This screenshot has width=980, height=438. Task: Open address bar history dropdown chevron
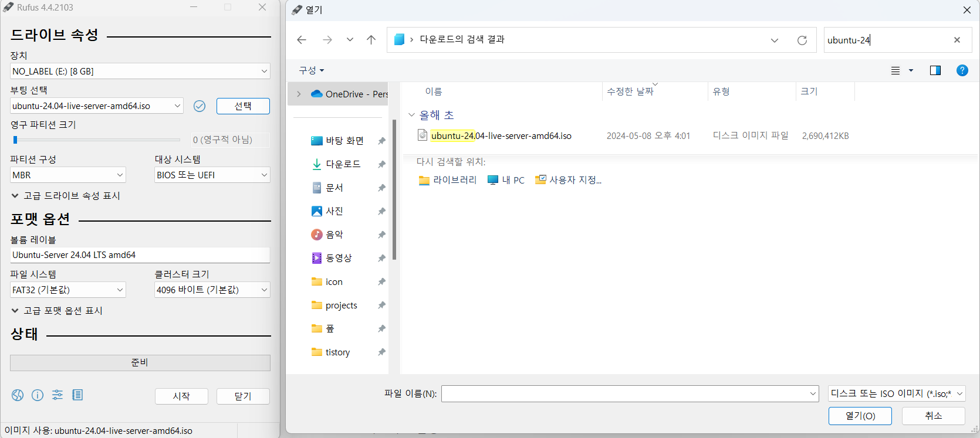[x=775, y=40]
